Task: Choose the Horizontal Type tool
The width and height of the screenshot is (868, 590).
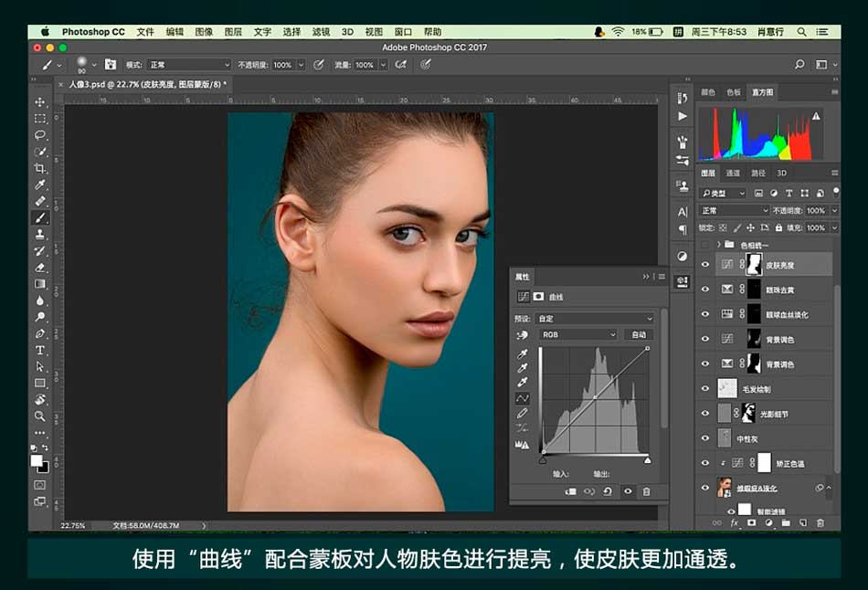Action: click(x=40, y=351)
